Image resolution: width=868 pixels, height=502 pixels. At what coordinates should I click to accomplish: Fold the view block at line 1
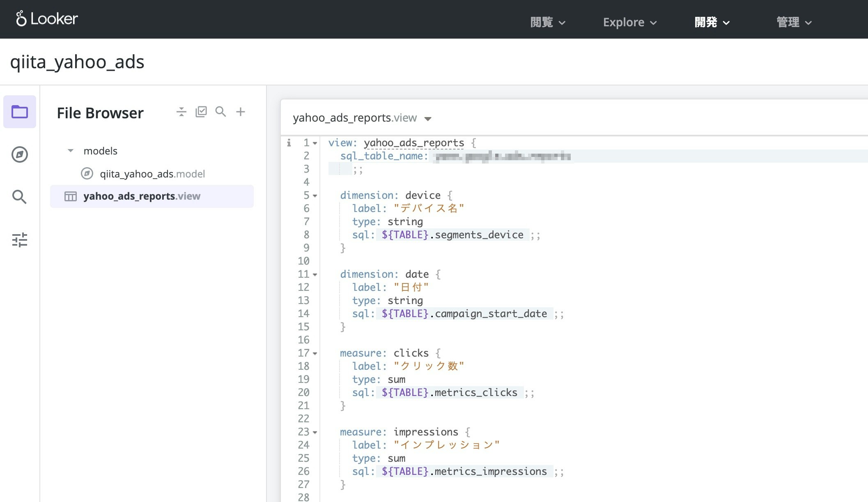pyautogui.click(x=315, y=143)
